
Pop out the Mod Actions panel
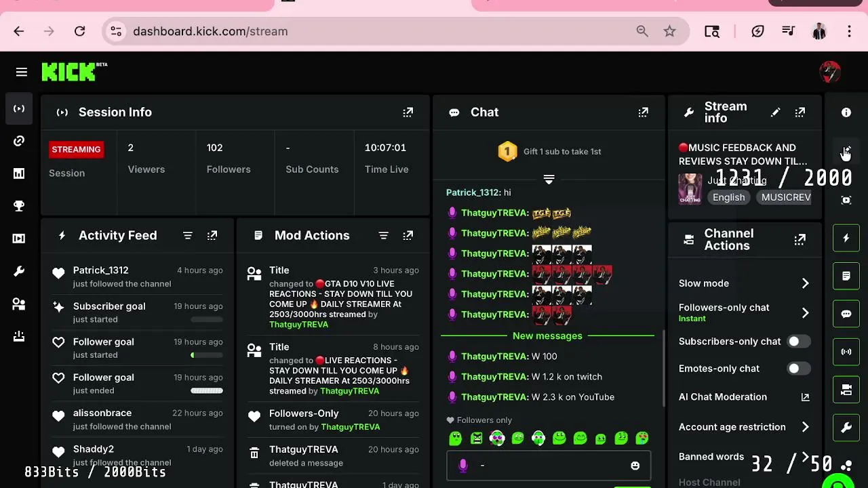tap(408, 235)
